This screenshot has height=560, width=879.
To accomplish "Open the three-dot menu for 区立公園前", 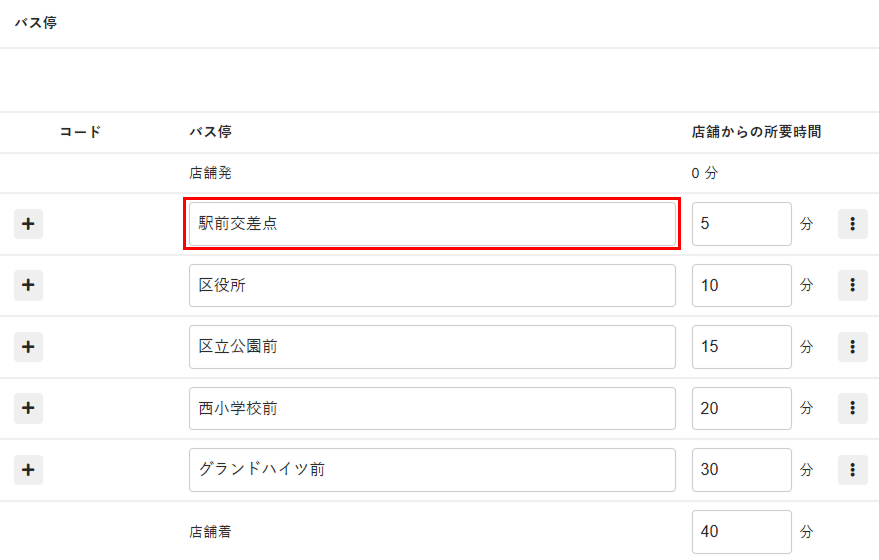I will click(x=852, y=347).
